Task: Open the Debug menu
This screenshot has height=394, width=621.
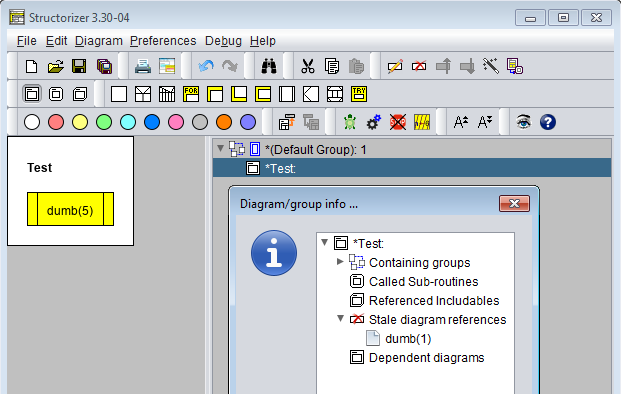Action: pos(223,41)
